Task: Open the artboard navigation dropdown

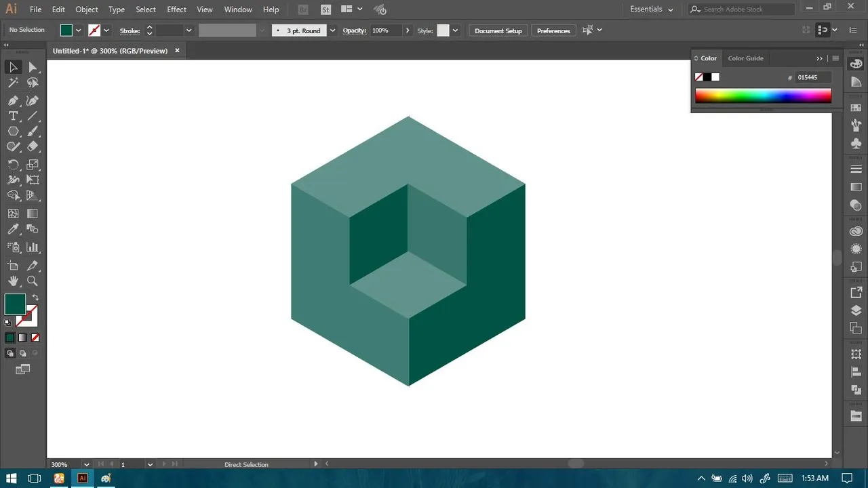Action: (149, 464)
